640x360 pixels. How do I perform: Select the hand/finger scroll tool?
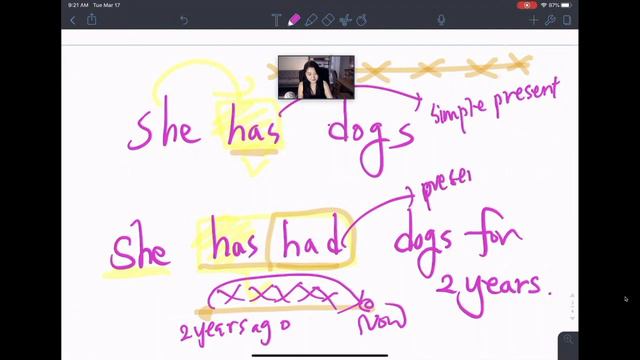[362, 20]
